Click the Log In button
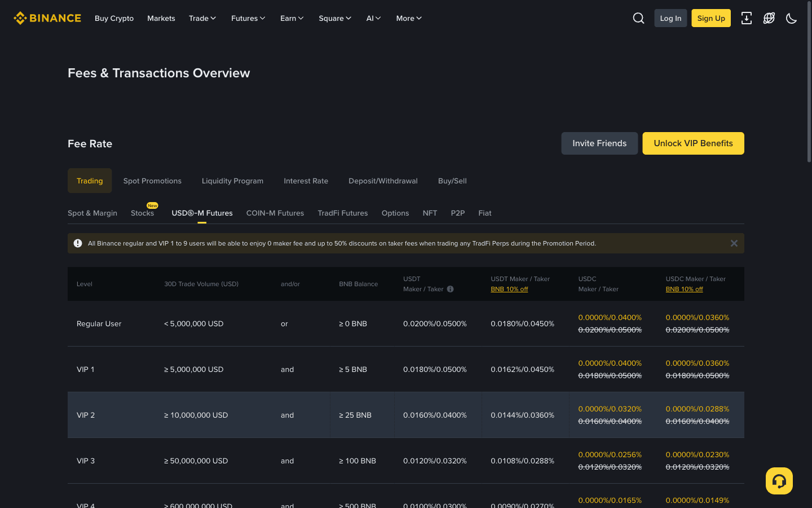This screenshot has height=508, width=812. point(670,18)
